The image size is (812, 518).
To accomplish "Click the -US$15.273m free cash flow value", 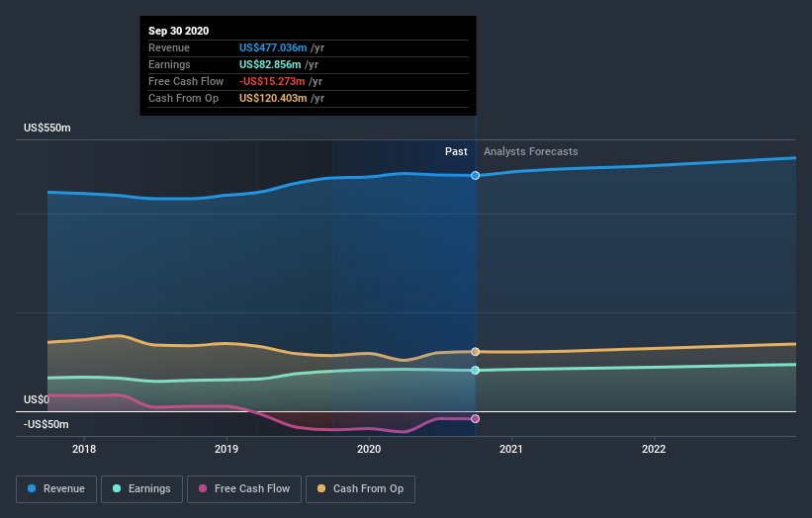I will point(272,81).
